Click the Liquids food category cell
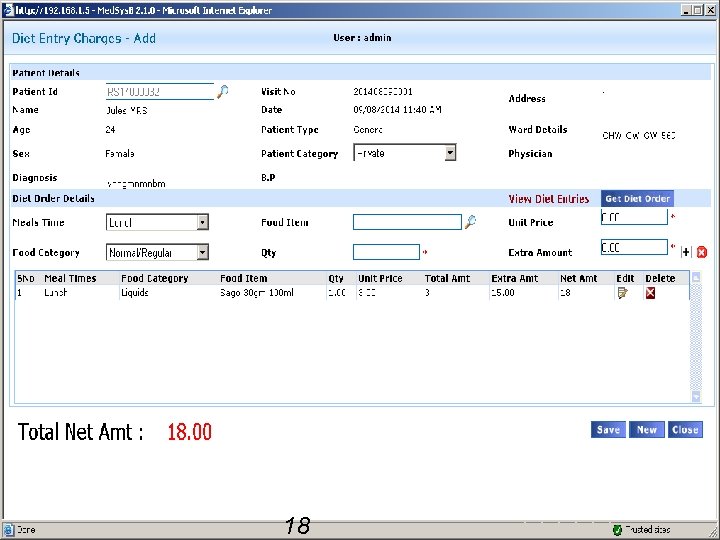 (135, 292)
